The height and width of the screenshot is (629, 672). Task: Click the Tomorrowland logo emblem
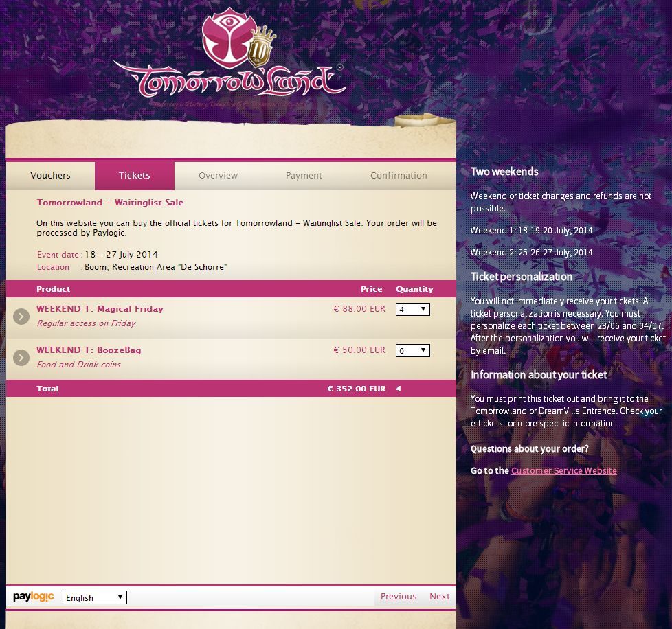pos(226,38)
